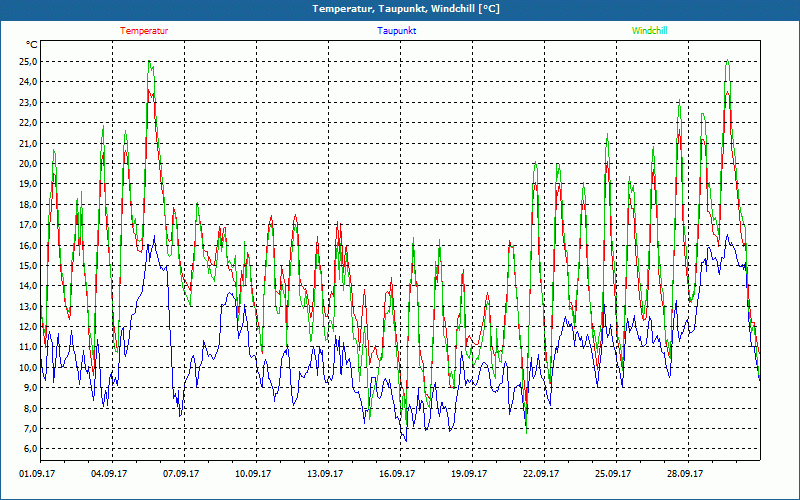Click the 24,0 y-axis value

click(x=29, y=82)
